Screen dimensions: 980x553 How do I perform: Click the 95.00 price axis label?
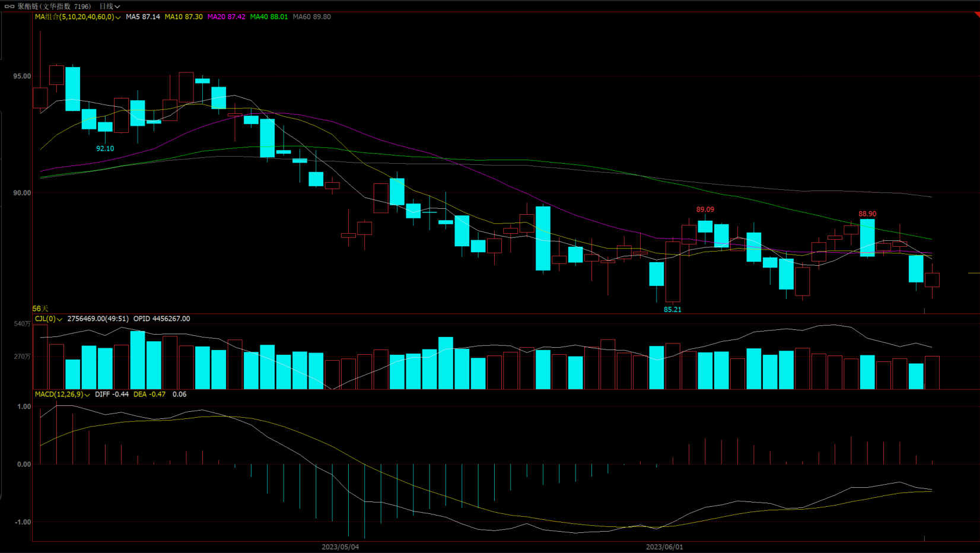tap(22, 76)
